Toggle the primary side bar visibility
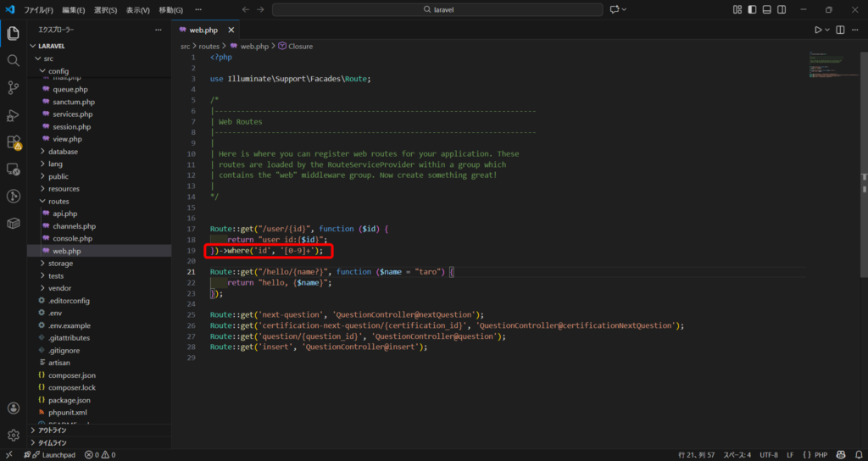This screenshot has height=461, width=868. pos(752,9)
